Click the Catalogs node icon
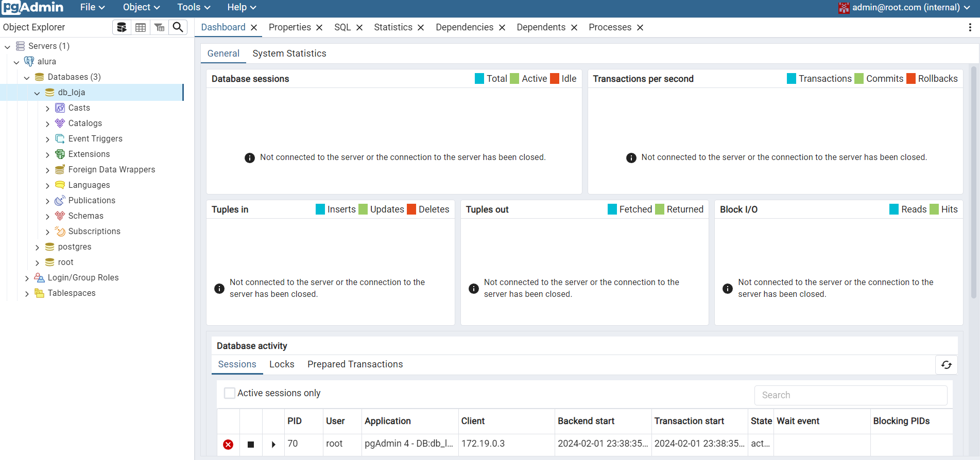Viewport: 980px width, 460px height. point(60,123)
